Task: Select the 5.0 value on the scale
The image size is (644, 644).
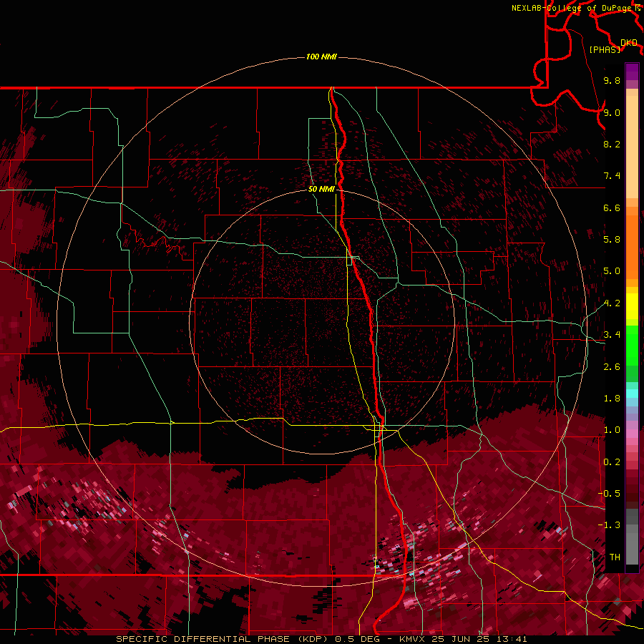Action: pyautogui.click(x=612, y=271)
